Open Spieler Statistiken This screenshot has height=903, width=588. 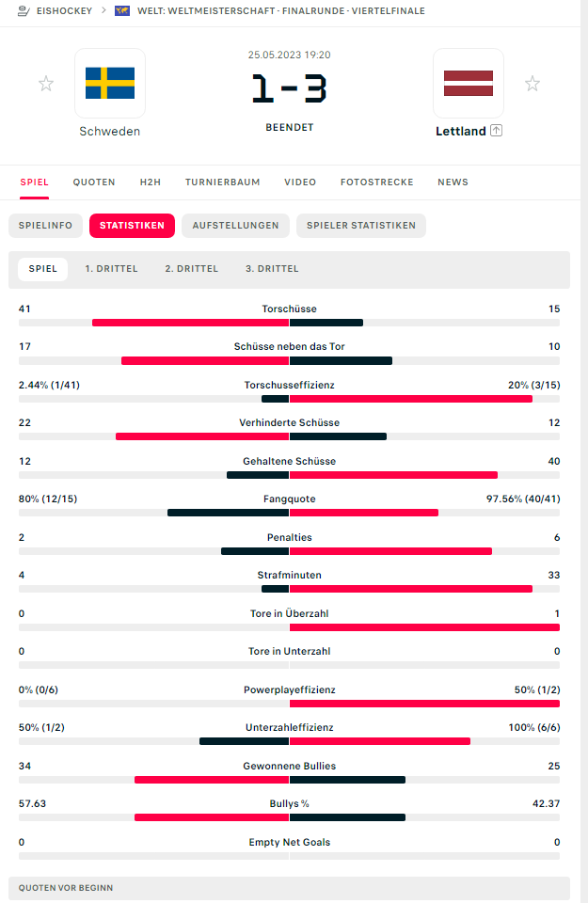pyautogui.click(x=361, y=226)
